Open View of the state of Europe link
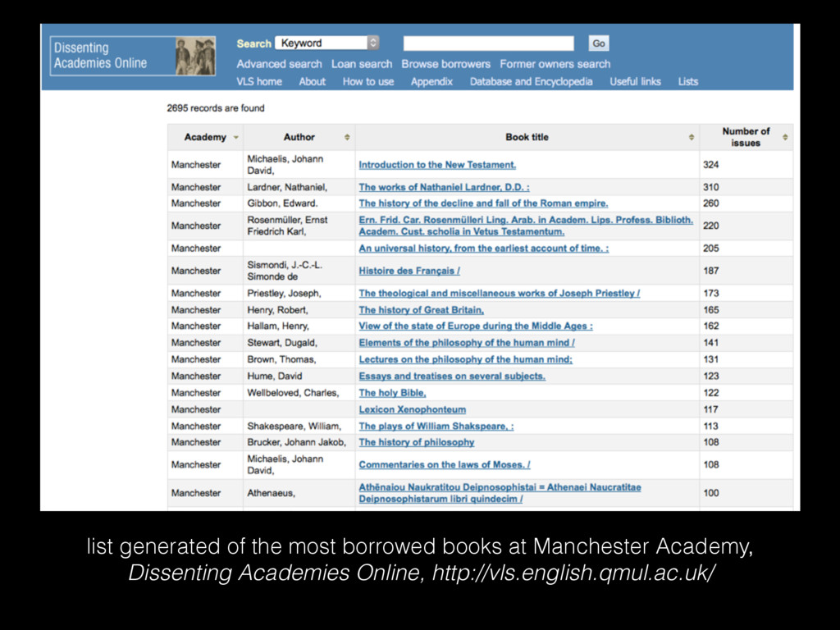This screenshot has height=630, width=840. coord(476,326)
